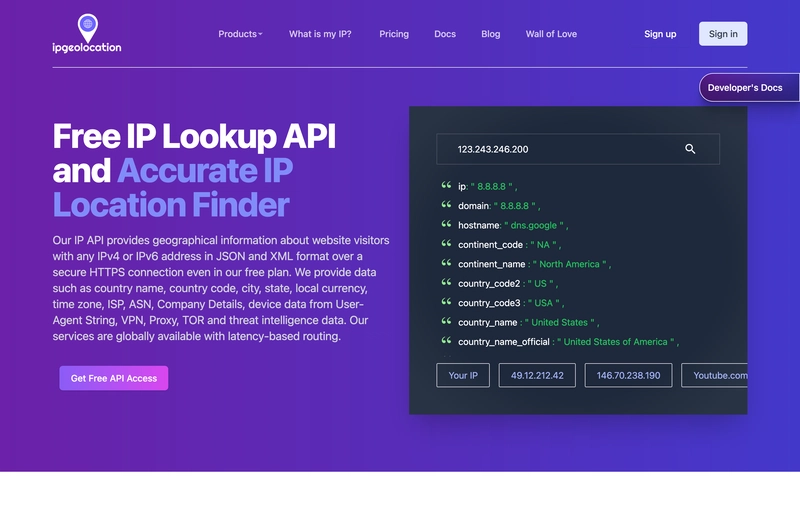This screenshot has width=800, height=514.
Task: Click the country_code3 "USA" line
Action: click(x=503, y=303)
